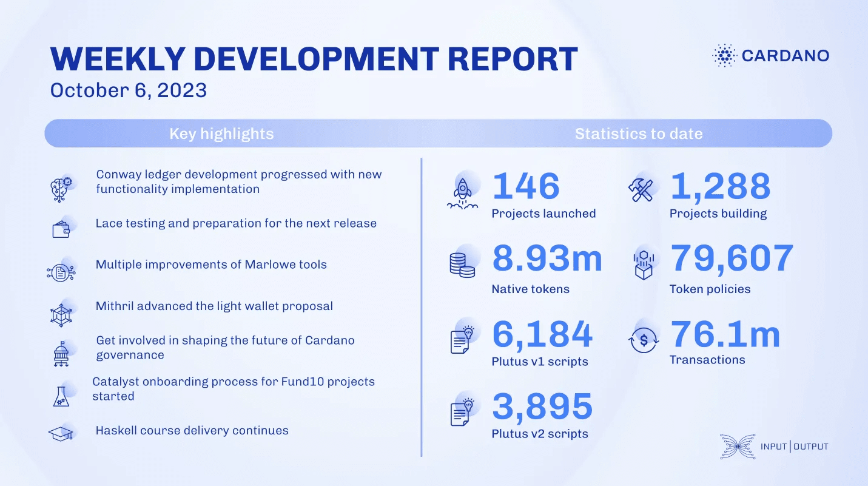
Task: Select Multiple improvements of Marlowe tools text
Action: (211, 265)
